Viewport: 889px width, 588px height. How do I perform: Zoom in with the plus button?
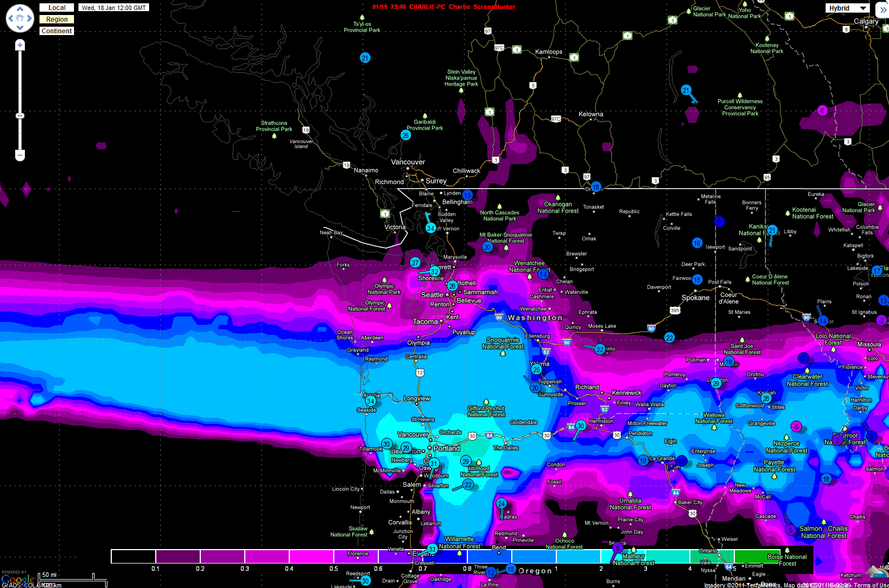click(20, 45)
